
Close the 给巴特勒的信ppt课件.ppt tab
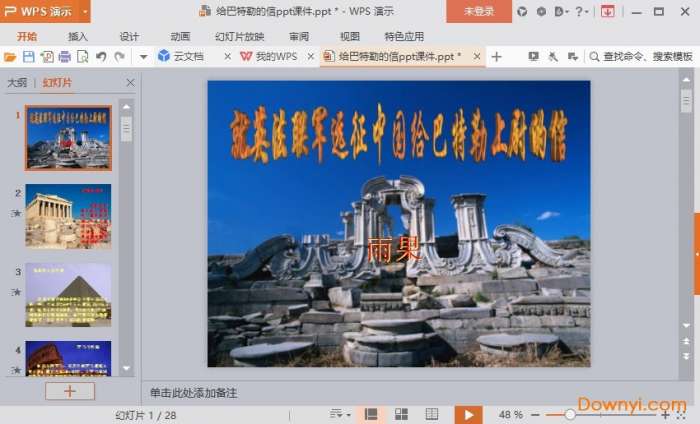click(x=477, y=57)
